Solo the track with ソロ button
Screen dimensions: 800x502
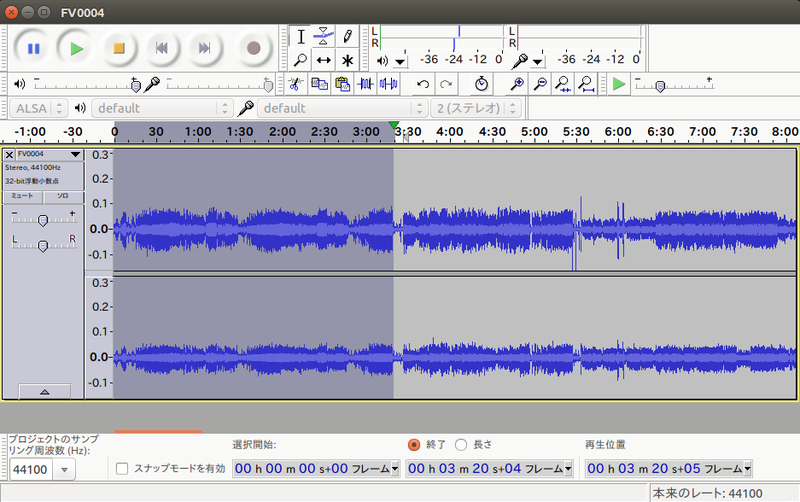point(63,196)
